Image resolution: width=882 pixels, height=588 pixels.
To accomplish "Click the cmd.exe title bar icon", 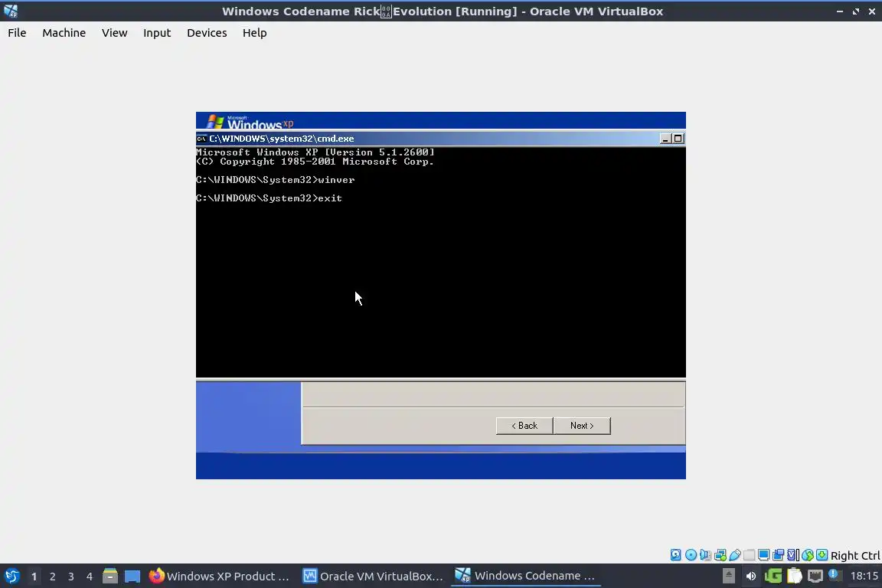I will pyautogui.click(x=201, y=139).
